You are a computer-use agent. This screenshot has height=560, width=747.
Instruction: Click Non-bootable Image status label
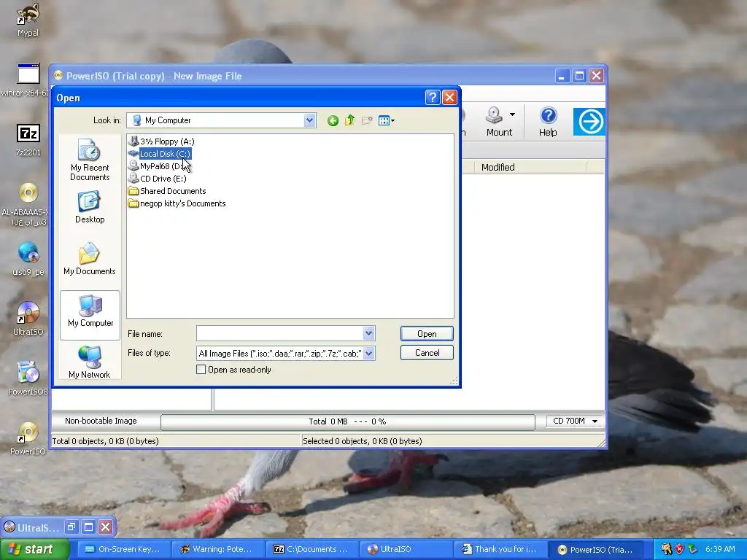(101, 421)
